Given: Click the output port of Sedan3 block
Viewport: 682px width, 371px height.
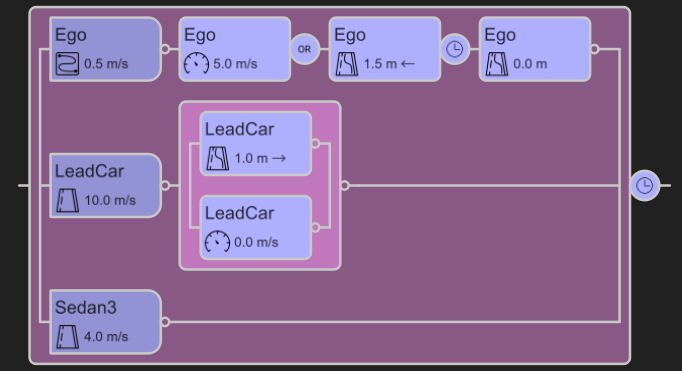Looking at the screenshot, I should (x=165, y=322).
